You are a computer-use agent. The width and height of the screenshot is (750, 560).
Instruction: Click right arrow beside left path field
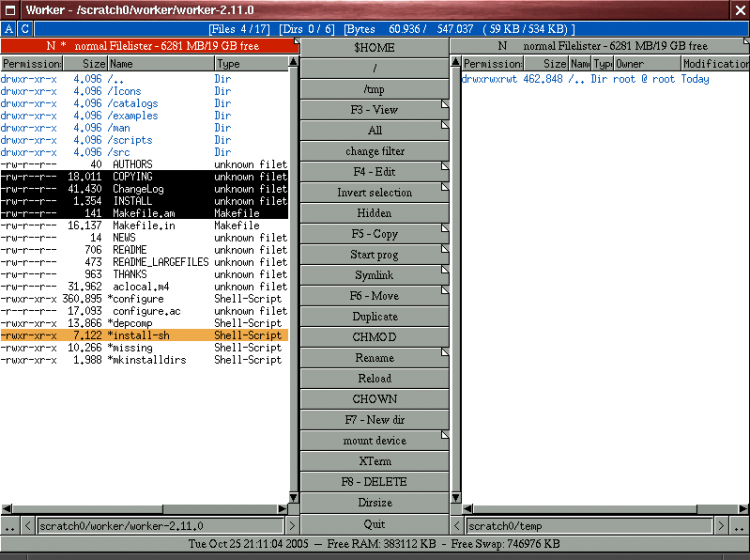(292, 525)
